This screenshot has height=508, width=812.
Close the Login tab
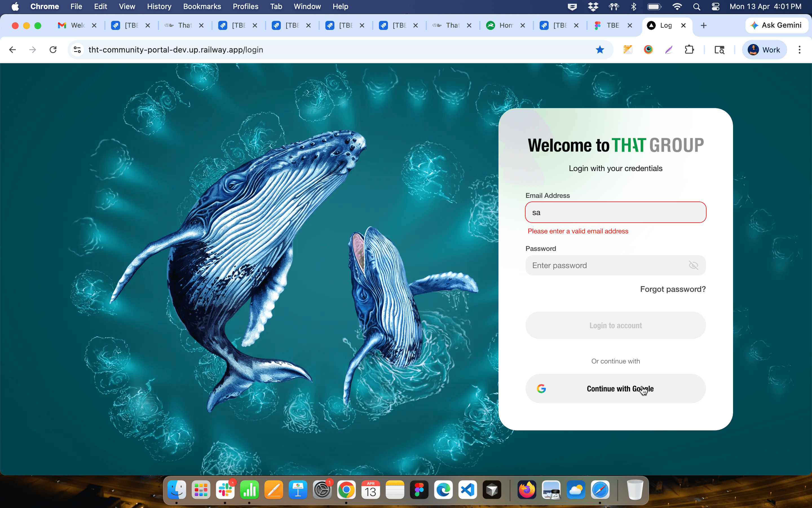683,25
